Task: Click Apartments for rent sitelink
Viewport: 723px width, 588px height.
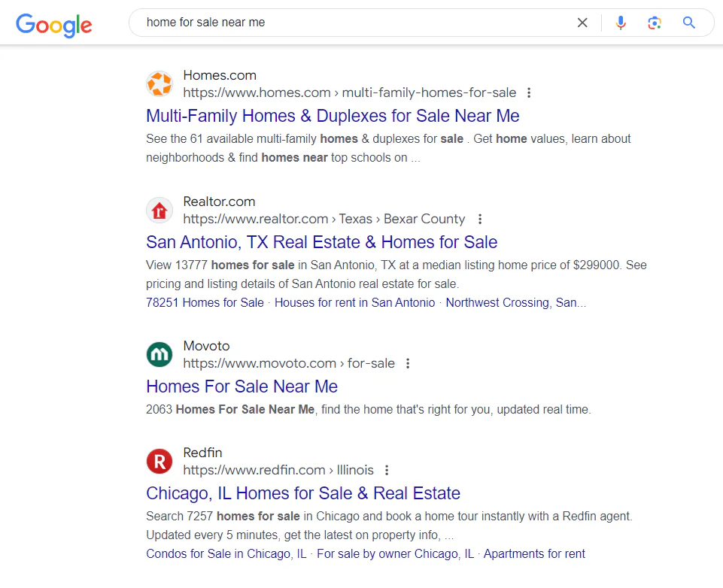Action: click(x=534, y=553)
